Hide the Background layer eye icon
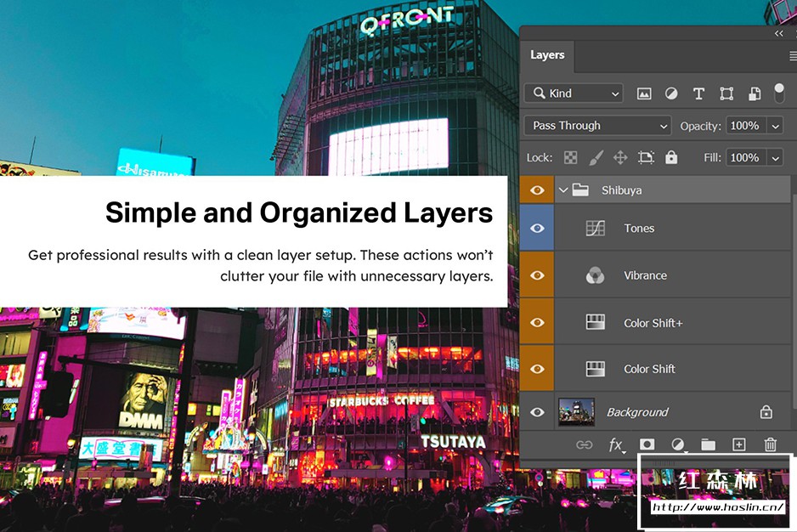 tap(537, 412)
